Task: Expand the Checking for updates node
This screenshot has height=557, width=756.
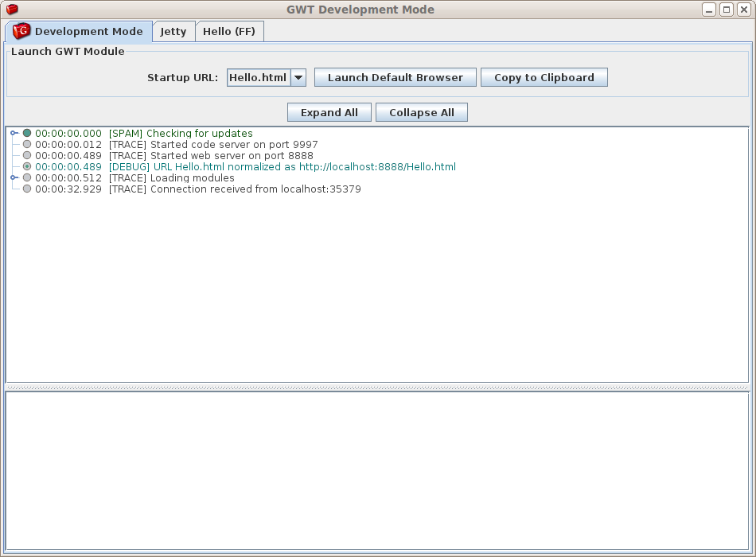Action: click(x=14, y=133)
